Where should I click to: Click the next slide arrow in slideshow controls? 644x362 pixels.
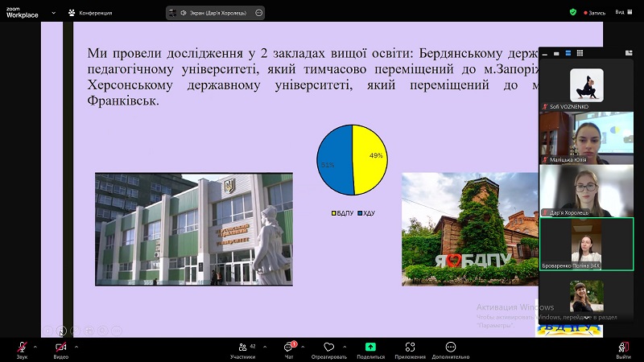tap(62, 331)
